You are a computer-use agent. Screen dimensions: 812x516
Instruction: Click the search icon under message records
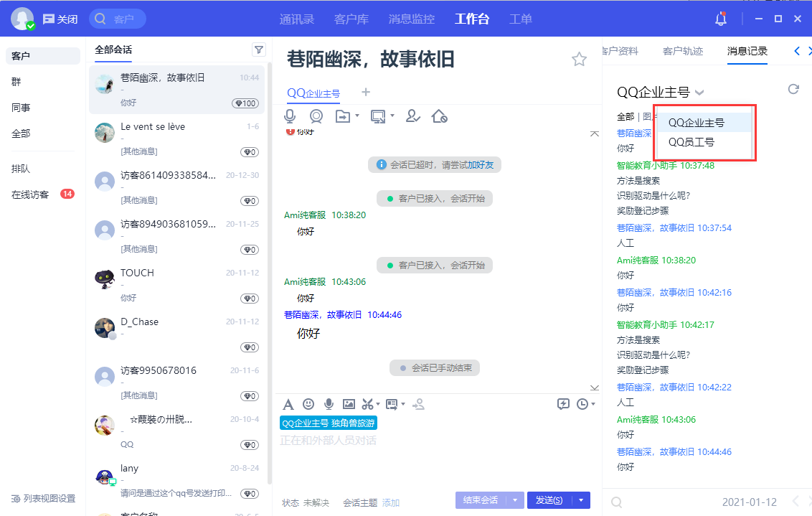coord(616,502)
